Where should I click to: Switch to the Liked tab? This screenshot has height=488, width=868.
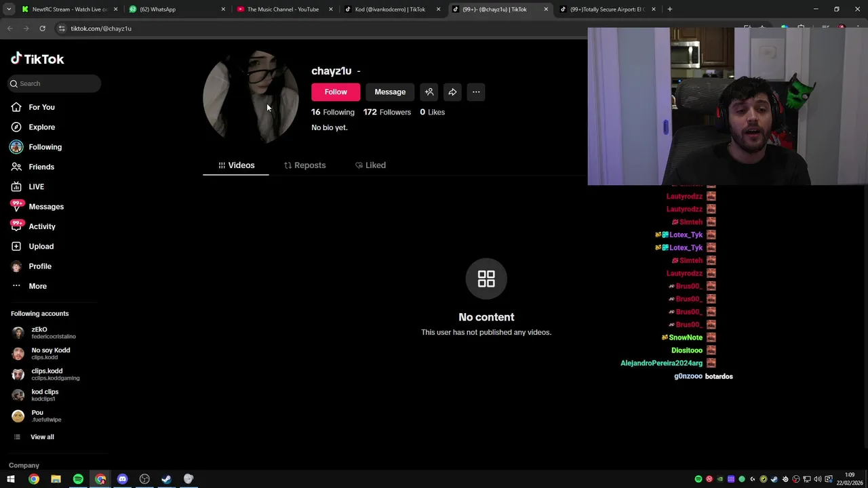coord(370,165)
